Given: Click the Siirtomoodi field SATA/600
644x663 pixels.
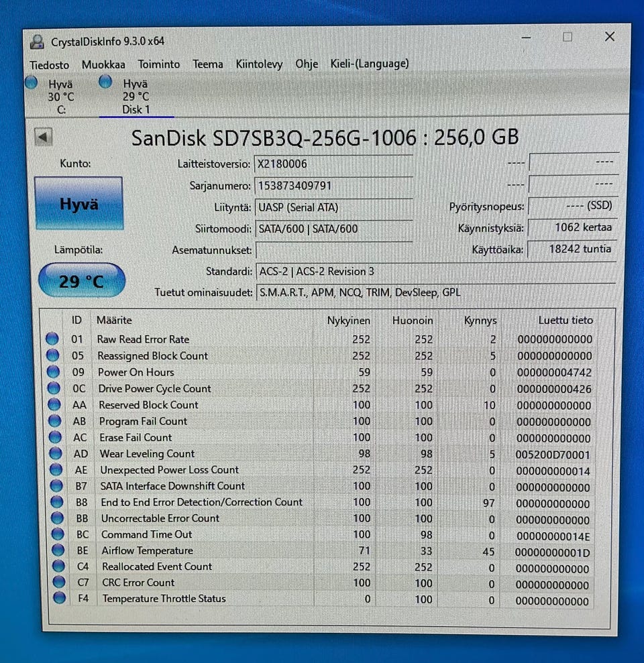Looking at the screenshot, I should click(334, 229).
